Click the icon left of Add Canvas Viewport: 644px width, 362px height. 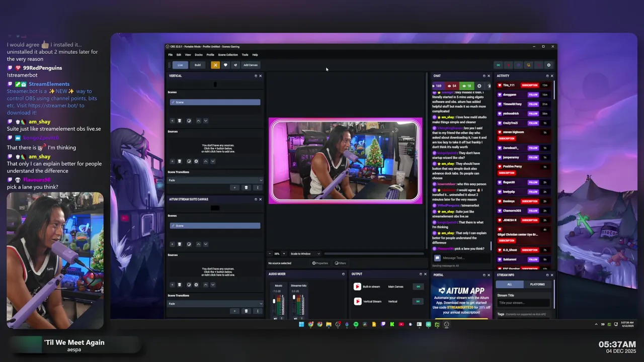235,65
